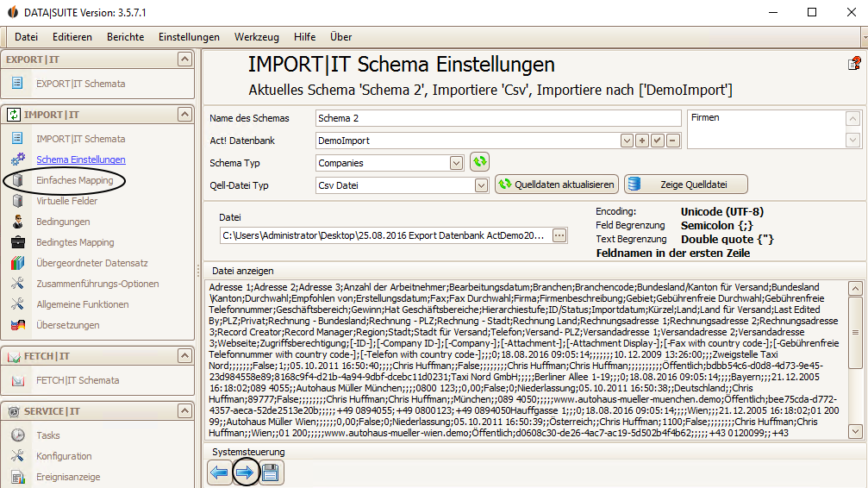Viewport: 868px width, 488px height.
Task: Select the Schema Einstellungen gears icon
Action: [x=18, y=160]
